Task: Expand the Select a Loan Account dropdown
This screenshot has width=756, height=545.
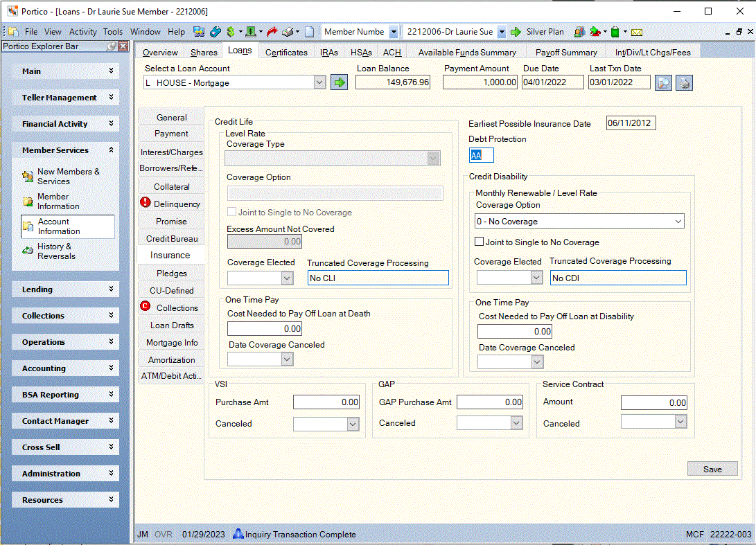Action: click(x=319, y=82)
